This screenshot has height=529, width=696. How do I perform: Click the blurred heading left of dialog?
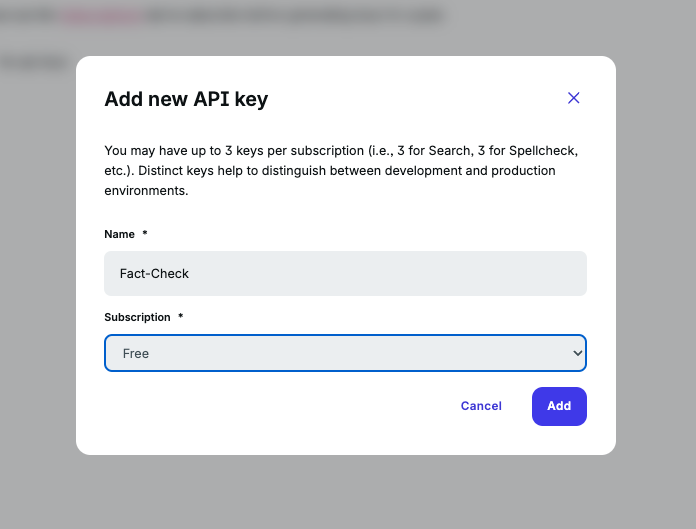[33, 63]
